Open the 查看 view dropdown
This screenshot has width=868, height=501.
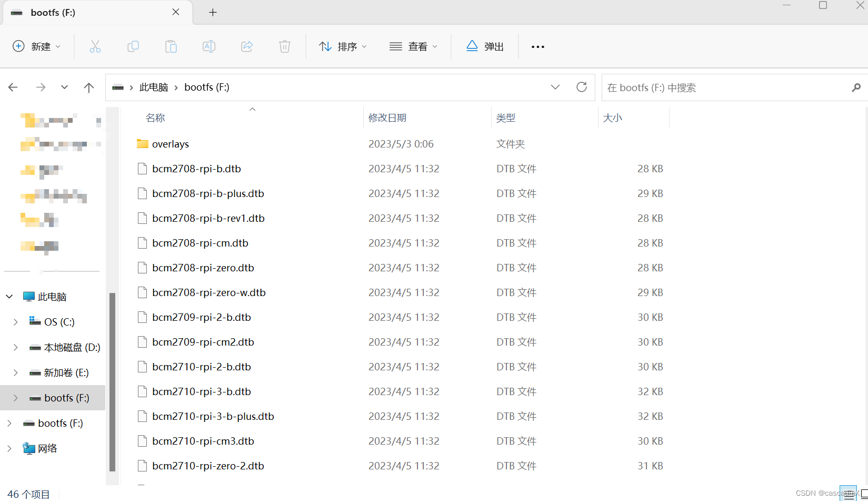[413, 47]
